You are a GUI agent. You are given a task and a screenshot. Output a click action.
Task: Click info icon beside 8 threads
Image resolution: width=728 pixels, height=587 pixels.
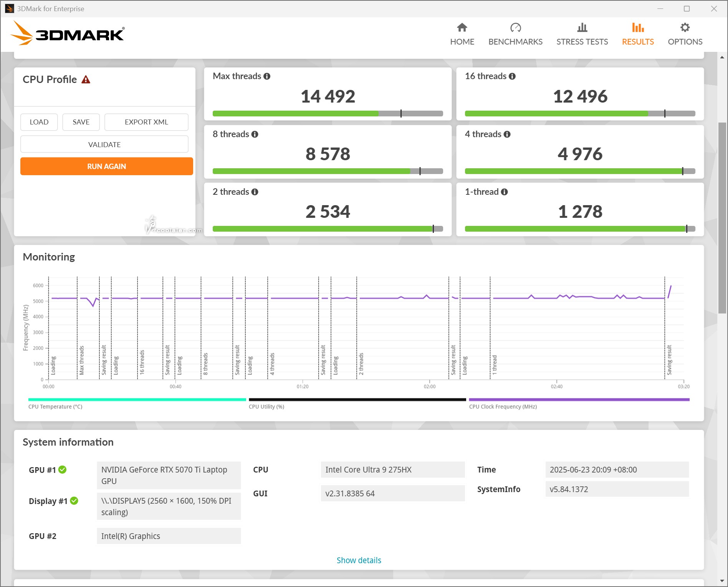[255, 134]
